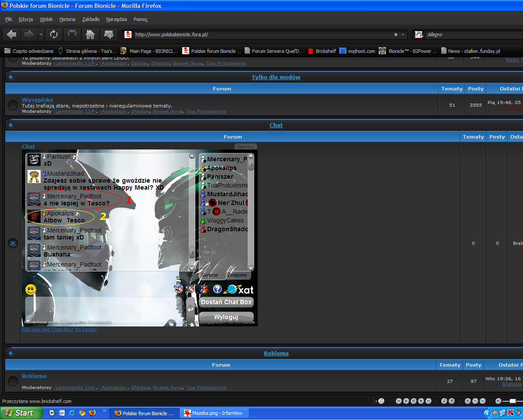Expand hidden system tray icons
Image resolution: width=523 pixels, height=420 pixels.
[x=487, y=413]
